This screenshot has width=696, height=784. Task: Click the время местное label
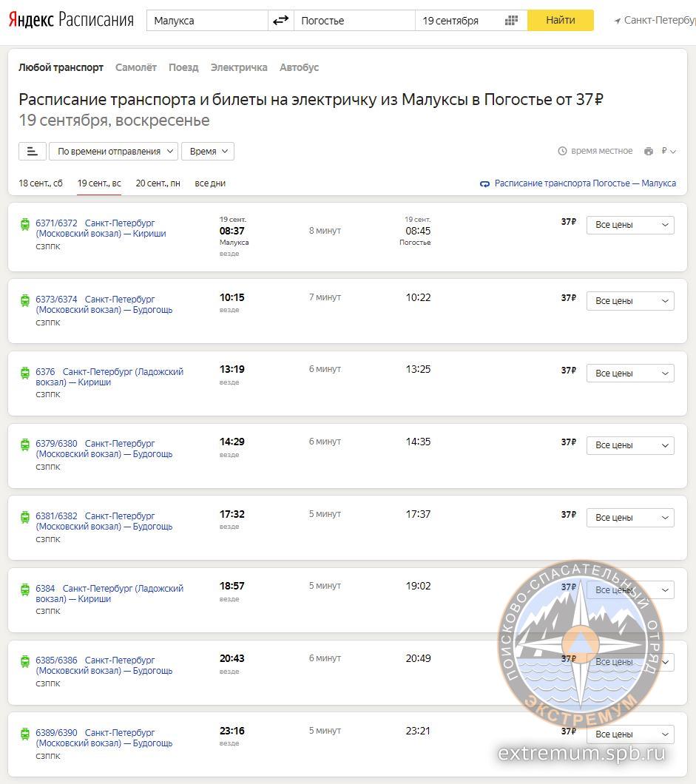pos(601,151)
